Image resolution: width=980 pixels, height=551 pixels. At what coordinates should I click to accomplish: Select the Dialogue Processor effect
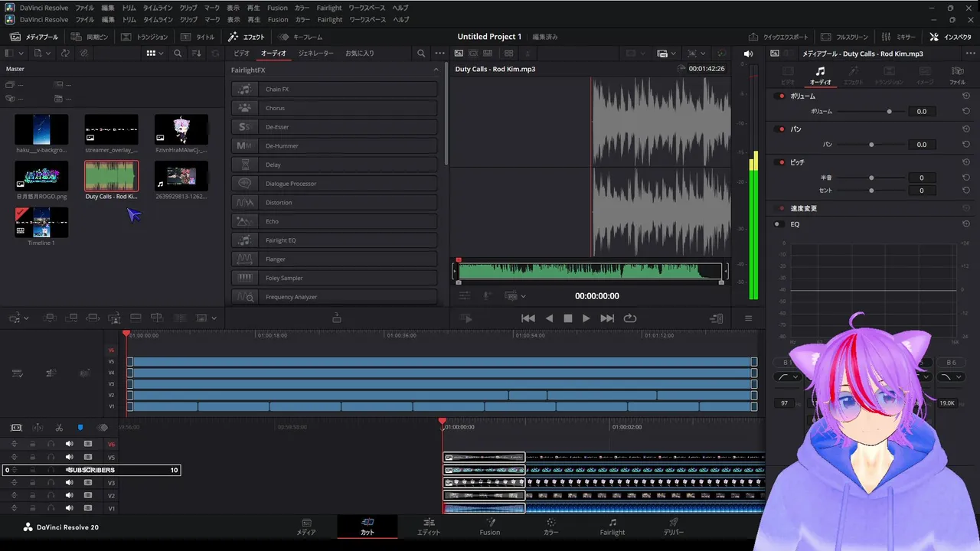coord(335,184)
